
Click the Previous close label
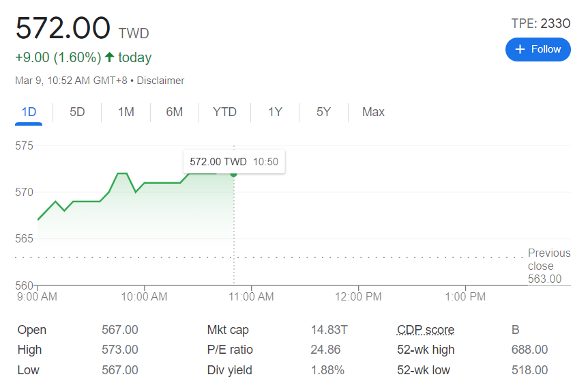click(548, 260)
